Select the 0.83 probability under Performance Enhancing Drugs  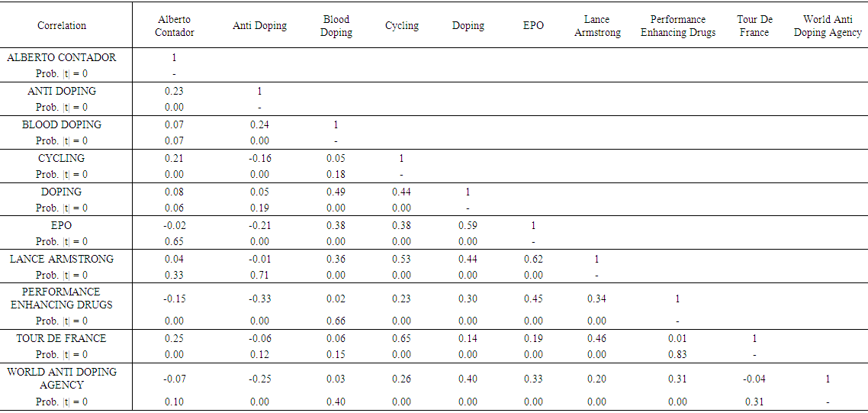(677, 354)
